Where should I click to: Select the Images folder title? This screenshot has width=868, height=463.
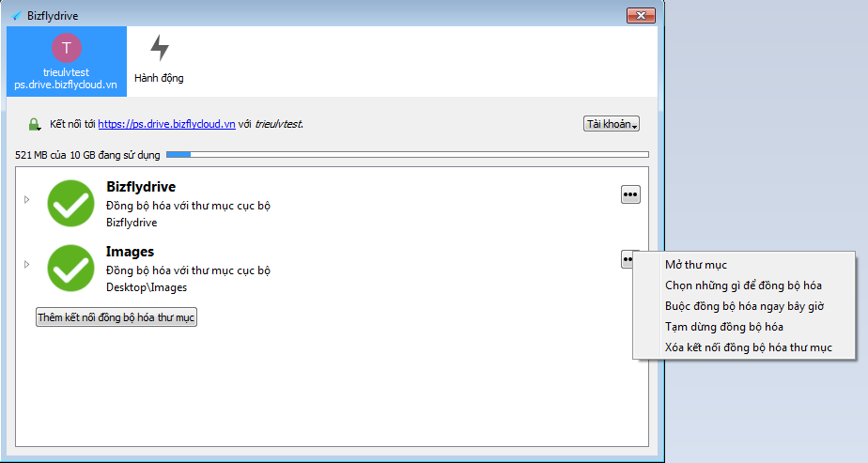click(x=130, y=252)
